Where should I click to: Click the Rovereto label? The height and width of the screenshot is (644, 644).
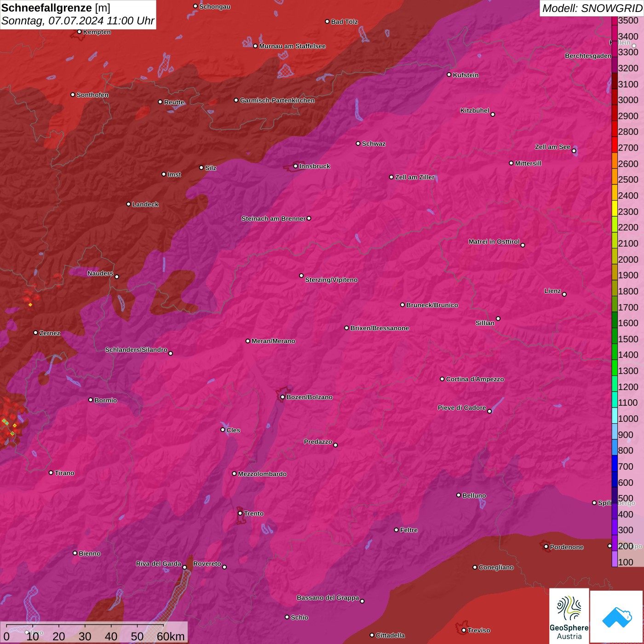207,563
